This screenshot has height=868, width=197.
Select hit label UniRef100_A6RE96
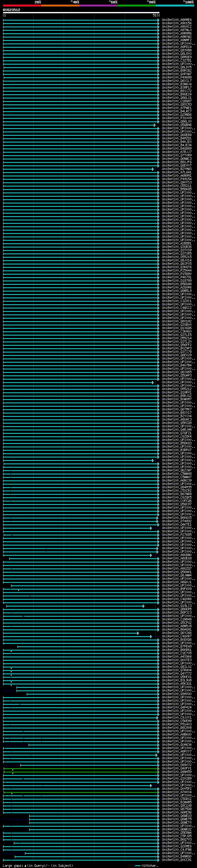pyautogui.click(x=176, y=812)
